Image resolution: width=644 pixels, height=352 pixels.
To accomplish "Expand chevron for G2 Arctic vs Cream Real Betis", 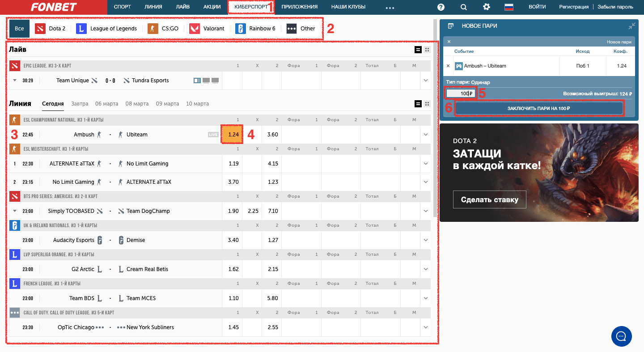I will [x=425, y=269].
